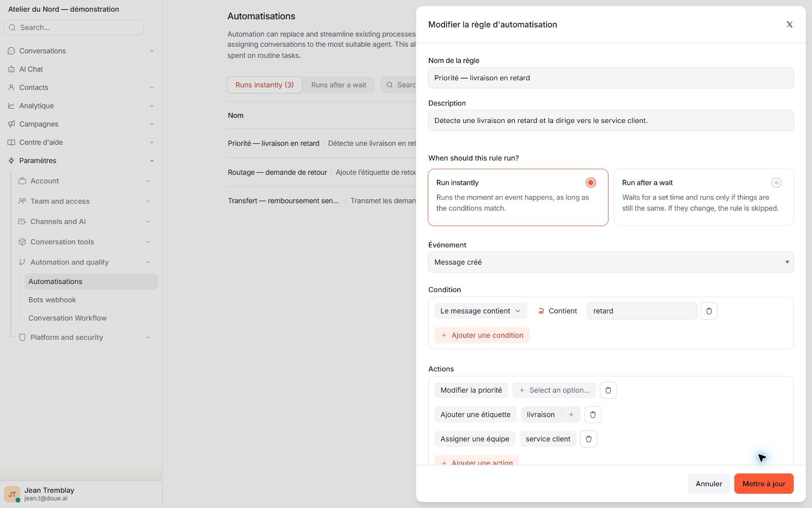The image size is (812, 508).
Task: Click the Channels and AI icon
Action: (x=22, y=221)
